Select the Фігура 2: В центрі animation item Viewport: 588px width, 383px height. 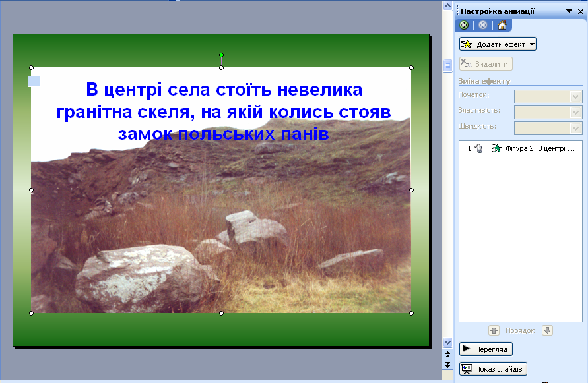(x=521, y=148)
